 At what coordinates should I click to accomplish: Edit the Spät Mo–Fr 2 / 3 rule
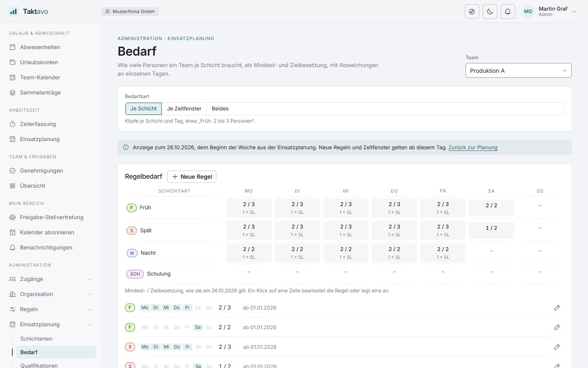pos(557,347)
